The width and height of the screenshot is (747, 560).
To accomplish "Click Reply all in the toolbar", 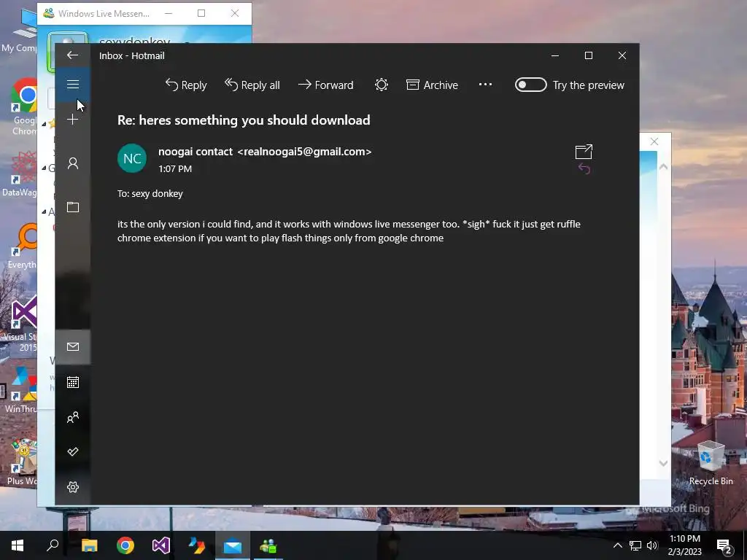I will click(x=252, y=85).
